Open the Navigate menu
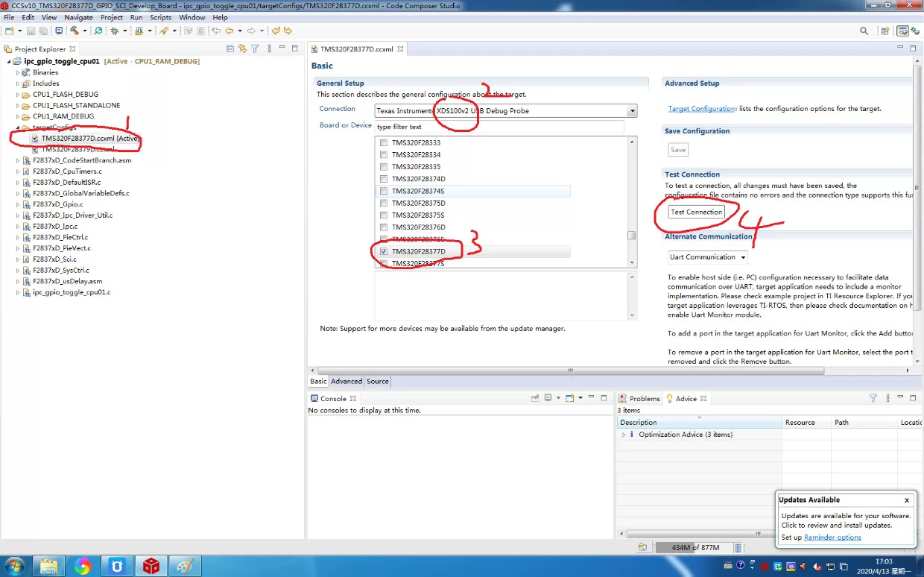The height and width of the screenshot is (577, 924). [x=78, y=17]
